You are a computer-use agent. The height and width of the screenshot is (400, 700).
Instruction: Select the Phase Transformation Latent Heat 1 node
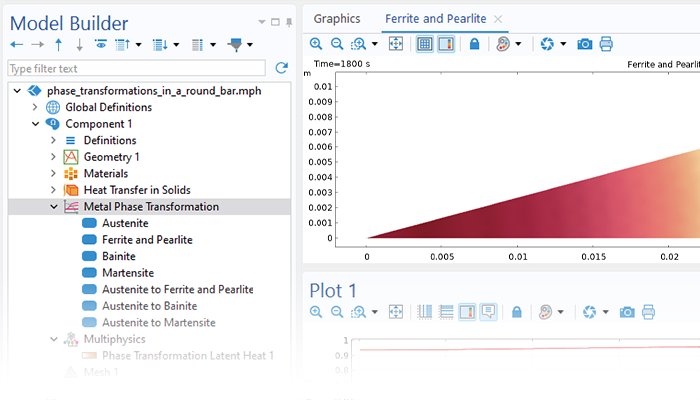click(x=188, y=355)
